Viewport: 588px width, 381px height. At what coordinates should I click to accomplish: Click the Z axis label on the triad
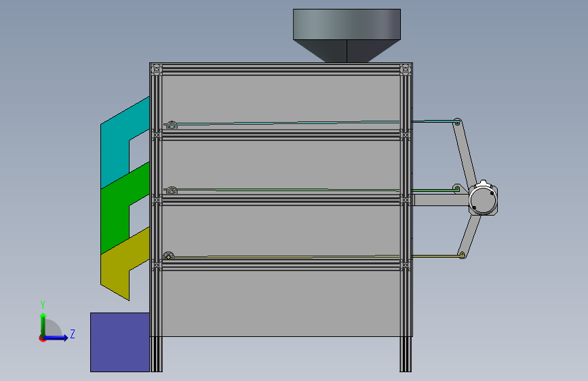pos(73,334)
